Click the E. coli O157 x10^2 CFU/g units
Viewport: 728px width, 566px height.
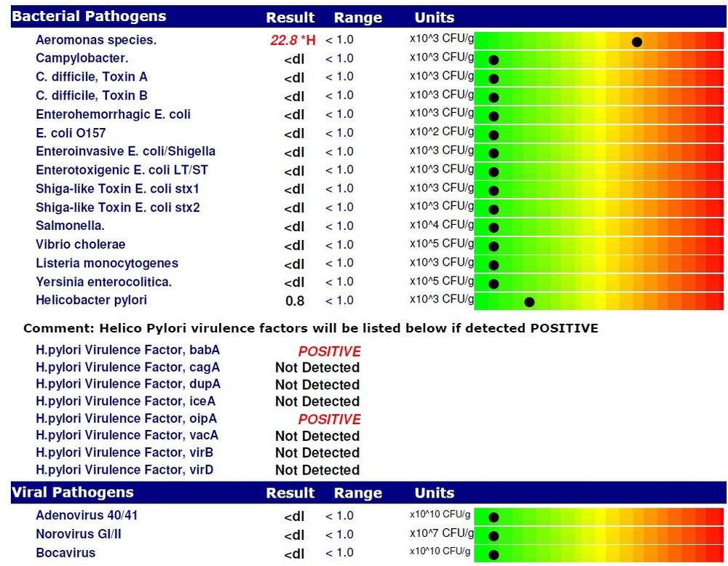click(x=442, y=132)
